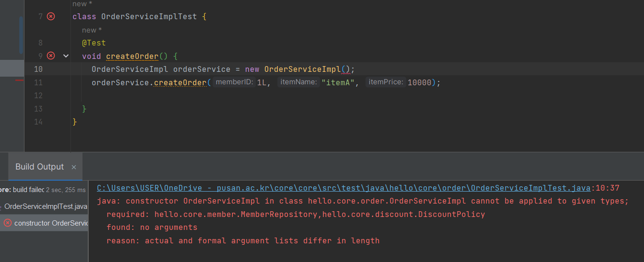Close the Build Output tab

click(74, 167)
